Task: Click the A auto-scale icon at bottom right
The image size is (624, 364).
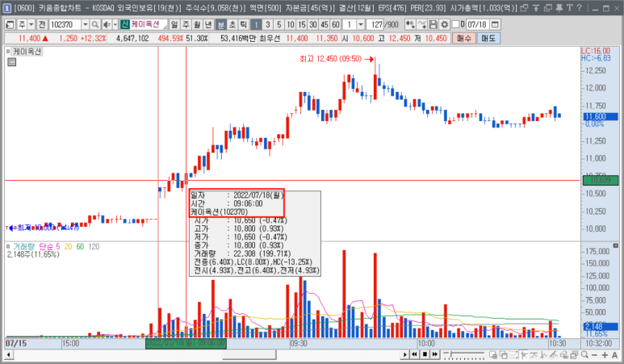Action: tap(615, 355)
